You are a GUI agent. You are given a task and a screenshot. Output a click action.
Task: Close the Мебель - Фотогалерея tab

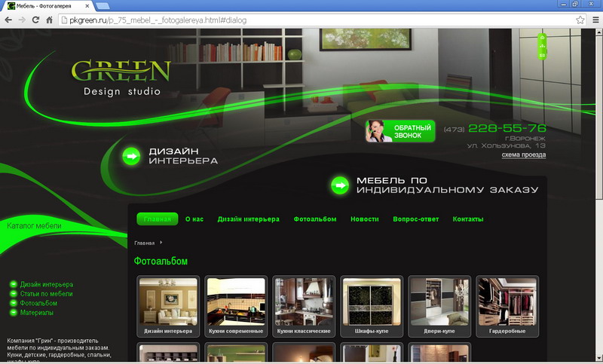(87, 6)
